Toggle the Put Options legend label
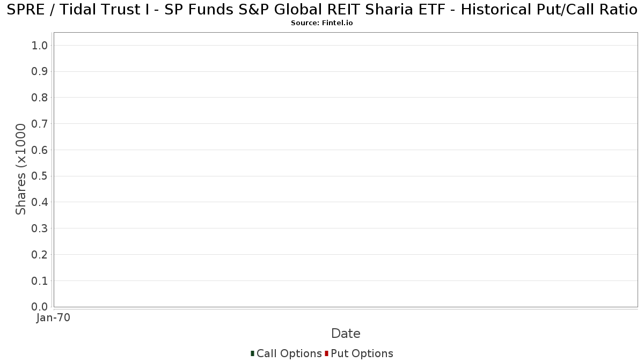Viewport: 644px width, 362px height. (x=362, y=353)
